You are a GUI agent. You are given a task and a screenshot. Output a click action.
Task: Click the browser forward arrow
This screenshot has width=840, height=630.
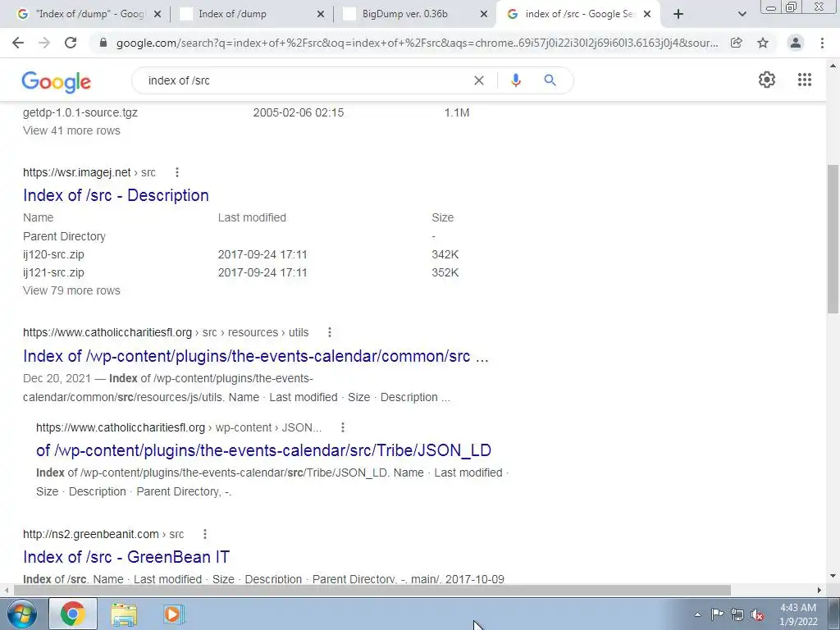44,43
